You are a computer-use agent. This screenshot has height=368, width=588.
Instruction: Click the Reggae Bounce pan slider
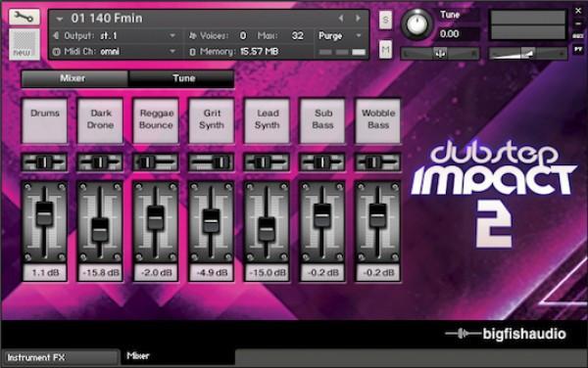pyautogui.click(x=156, y=162)
